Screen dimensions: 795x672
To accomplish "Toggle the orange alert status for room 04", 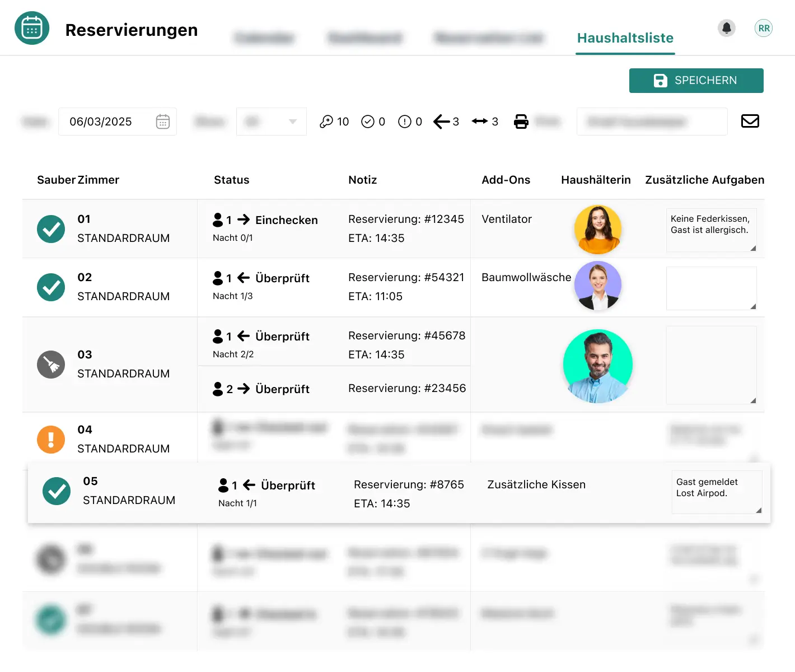I will [x=51, y=440].
